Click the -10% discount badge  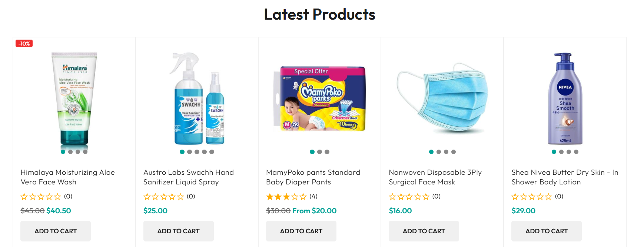coord(24,44)
